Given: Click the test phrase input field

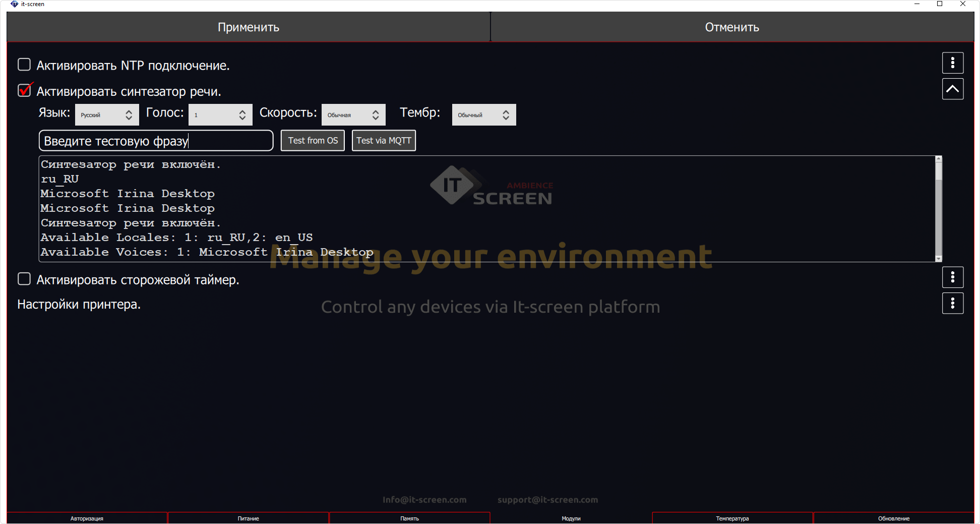Looking at the screenshot, I should 155,140.
